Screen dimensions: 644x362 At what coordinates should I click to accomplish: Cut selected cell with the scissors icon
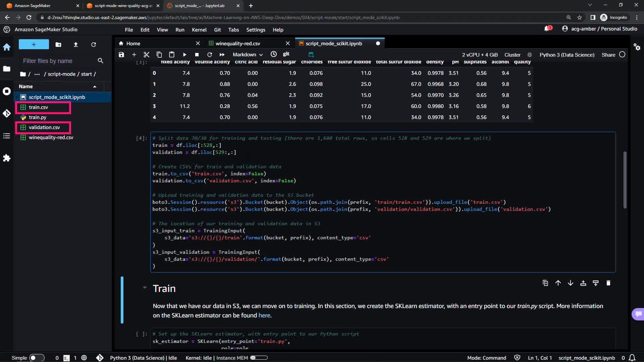[x=146, y=55]
